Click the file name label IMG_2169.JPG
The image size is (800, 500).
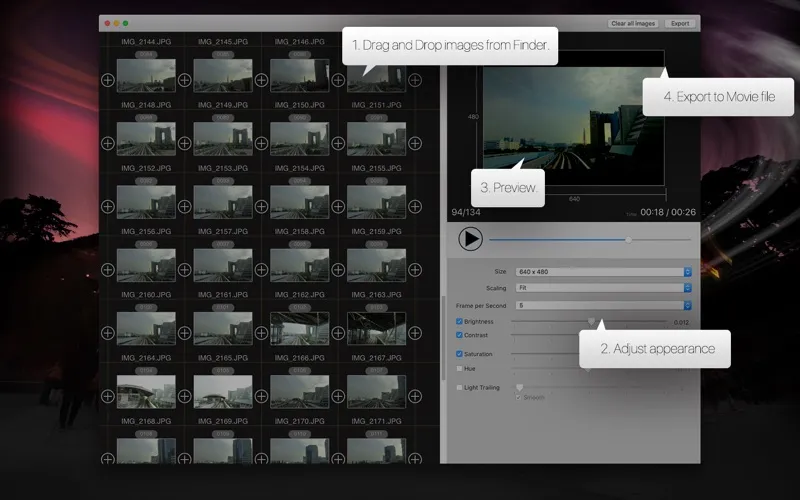223,421
